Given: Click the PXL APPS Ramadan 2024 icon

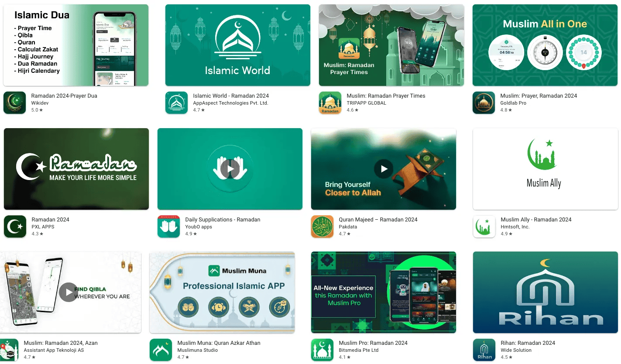Looking at the screenshot, I should pos(15,227).
